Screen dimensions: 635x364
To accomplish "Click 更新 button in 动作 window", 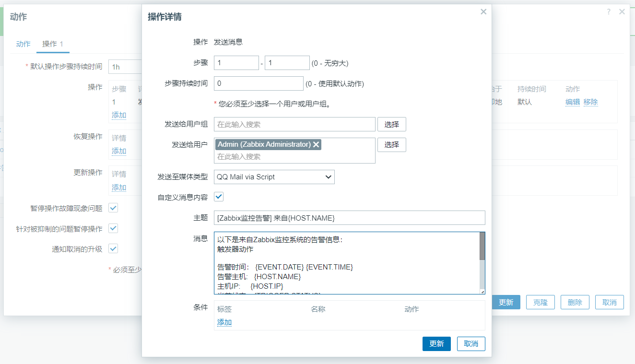I will (x=506, y=302).
